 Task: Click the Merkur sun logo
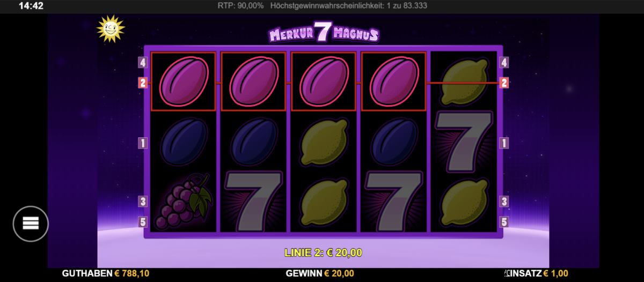(x=110, y=29)
